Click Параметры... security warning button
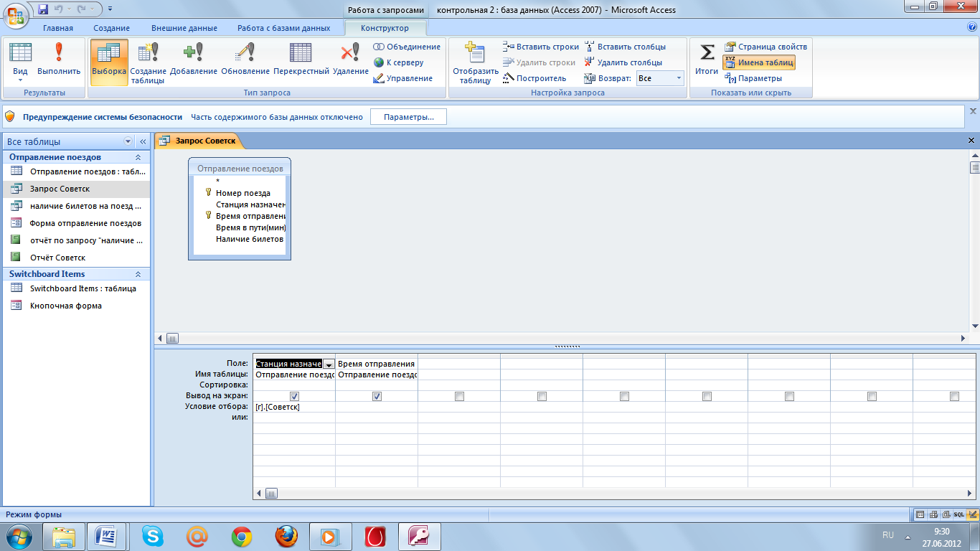 coord(408,117)
